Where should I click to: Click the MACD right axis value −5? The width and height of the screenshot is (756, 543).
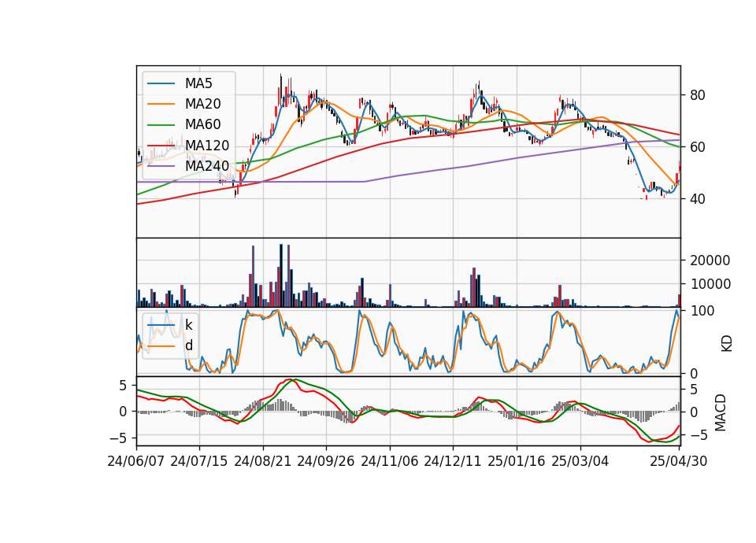[x=699, y=435]
